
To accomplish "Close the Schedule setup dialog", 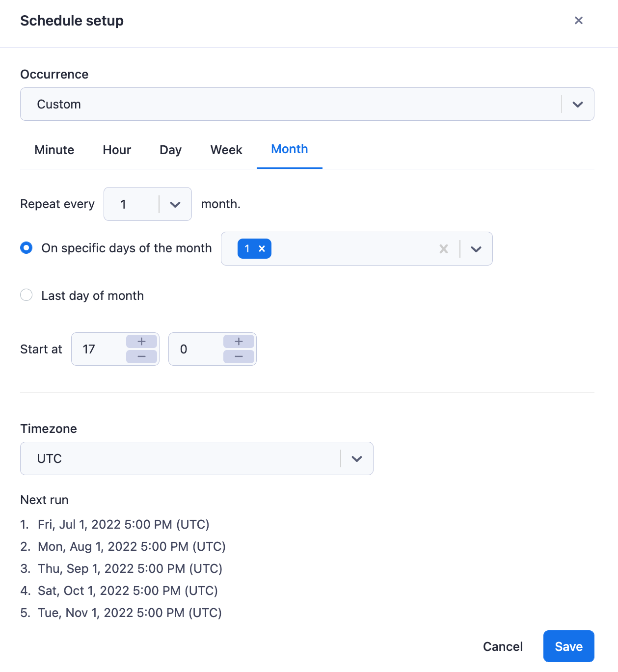I will click(578, 20).
